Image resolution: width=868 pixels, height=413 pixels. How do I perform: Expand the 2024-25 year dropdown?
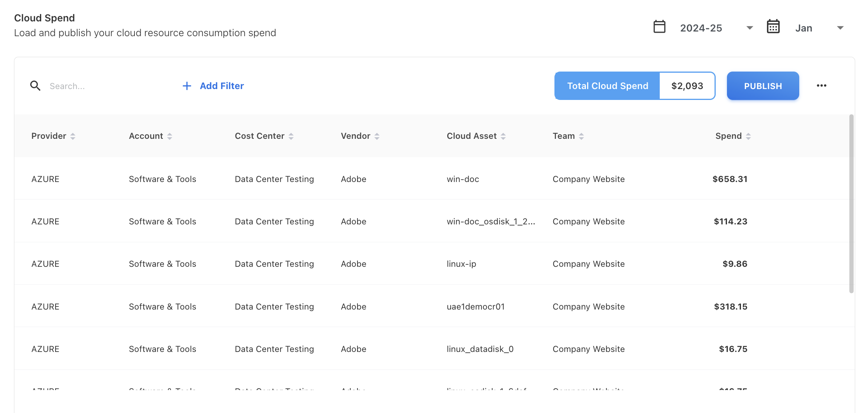coord(749,28)
